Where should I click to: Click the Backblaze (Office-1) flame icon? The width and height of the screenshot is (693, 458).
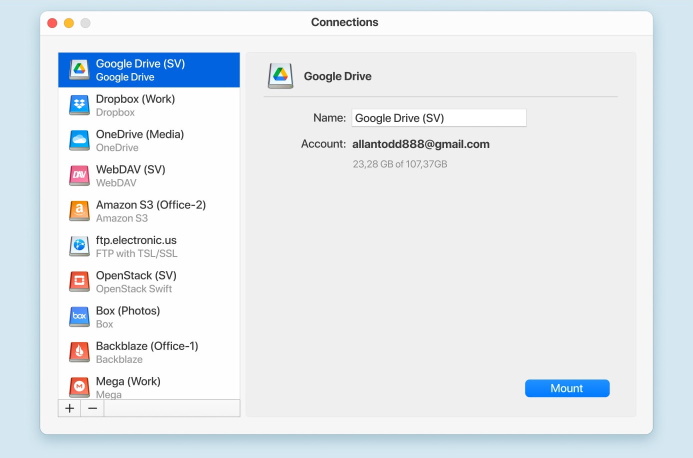79,352
